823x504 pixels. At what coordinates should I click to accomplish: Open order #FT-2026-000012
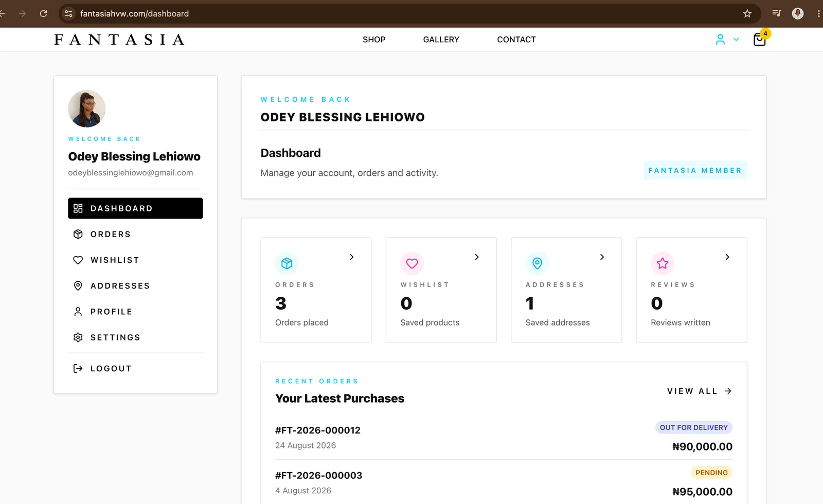tap(318, 430)
